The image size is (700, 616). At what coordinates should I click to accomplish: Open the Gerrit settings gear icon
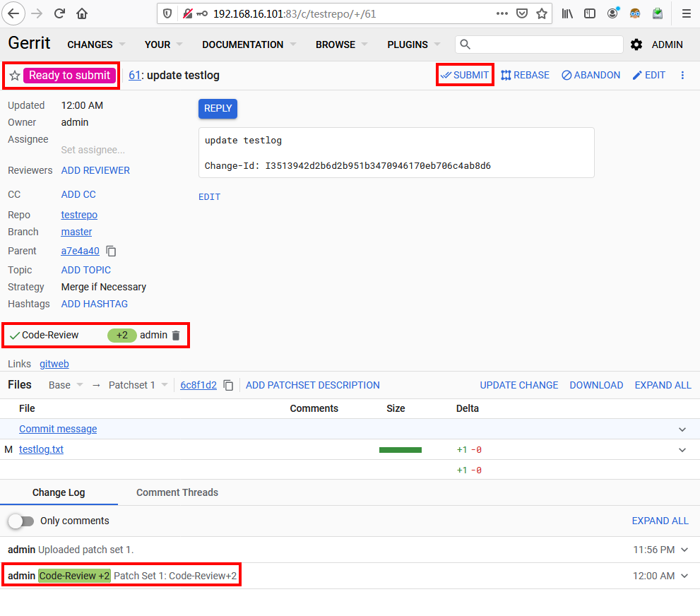click(636, 45)
